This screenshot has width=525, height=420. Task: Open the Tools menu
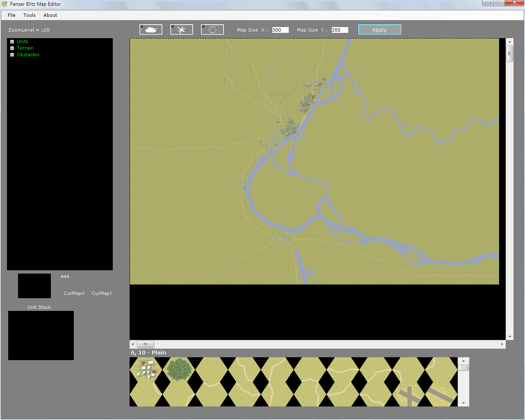[30, 15]
